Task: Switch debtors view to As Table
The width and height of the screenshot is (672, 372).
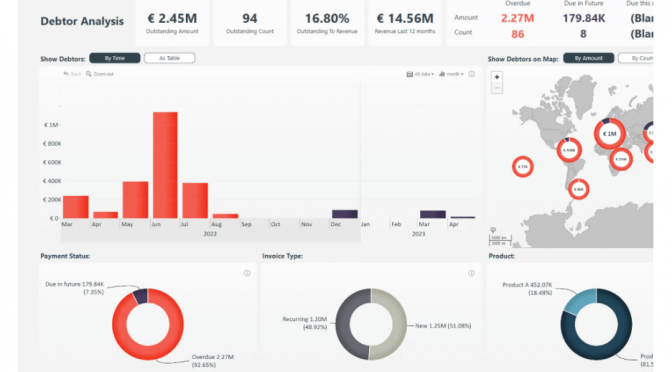Action: click(170, 58)
